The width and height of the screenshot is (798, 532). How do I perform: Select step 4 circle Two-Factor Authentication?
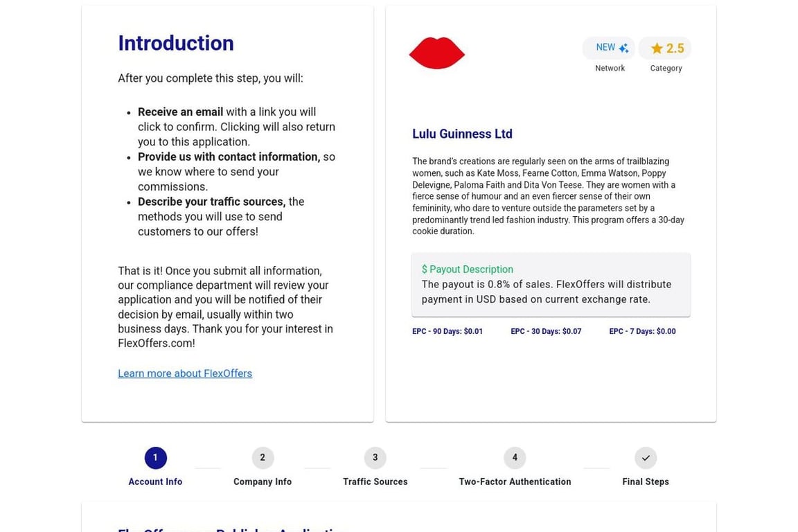pyautogui.click(x=515, y=458)
